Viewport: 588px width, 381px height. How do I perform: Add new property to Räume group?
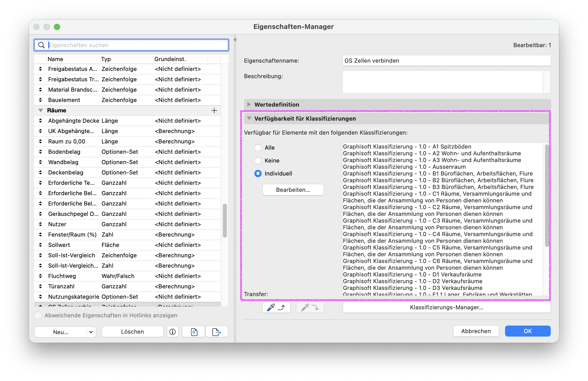pyautogui.click(x=214, y=111)
